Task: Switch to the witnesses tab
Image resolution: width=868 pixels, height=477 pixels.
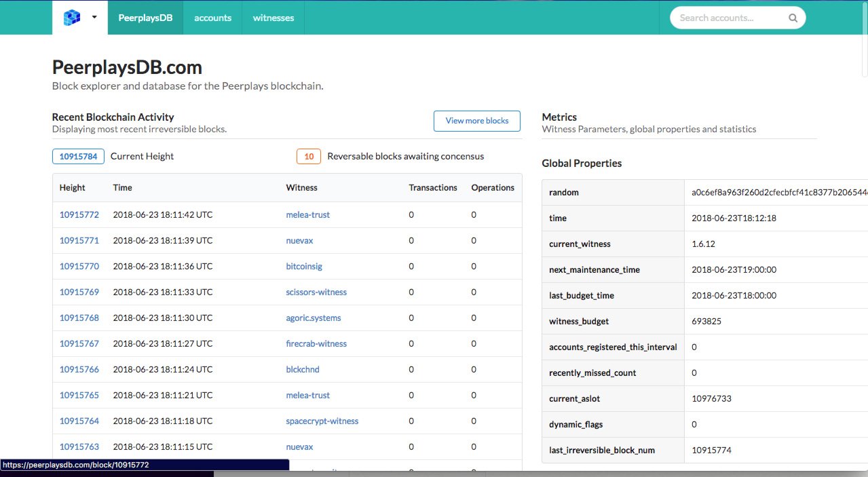Action: 273,18
